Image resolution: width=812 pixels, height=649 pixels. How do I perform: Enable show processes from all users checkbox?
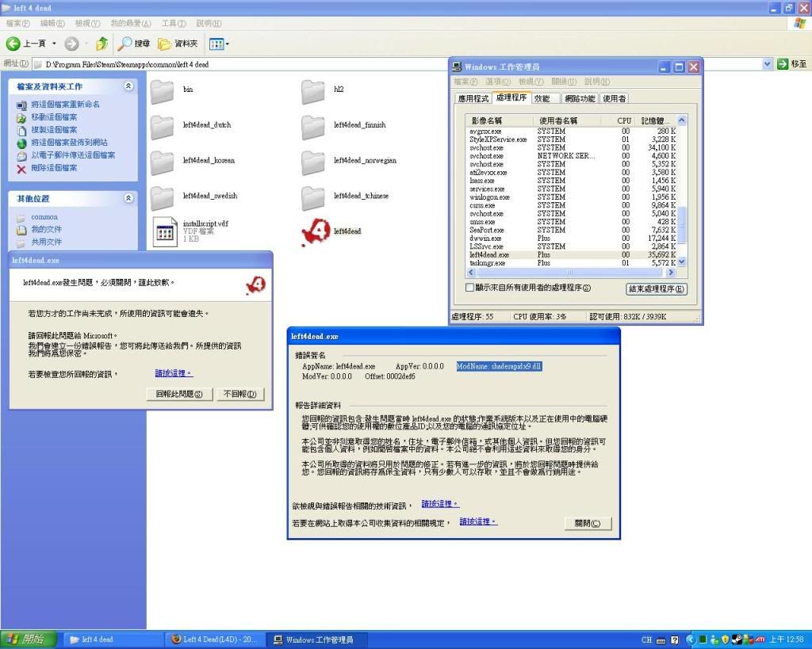(x=469, y=288)
